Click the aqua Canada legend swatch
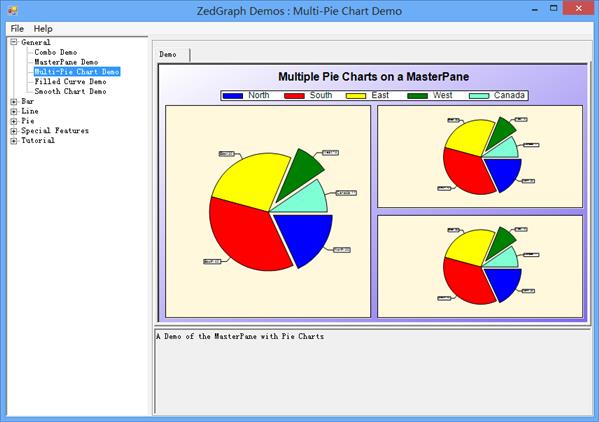This screenshot has width=599, height=422. click(479, 96)
